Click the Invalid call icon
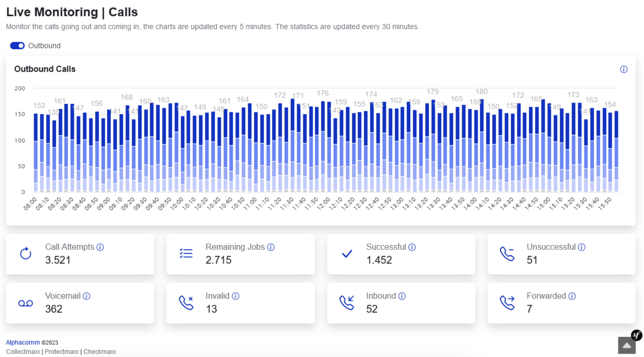644x357 pixels. click(186, 303)
